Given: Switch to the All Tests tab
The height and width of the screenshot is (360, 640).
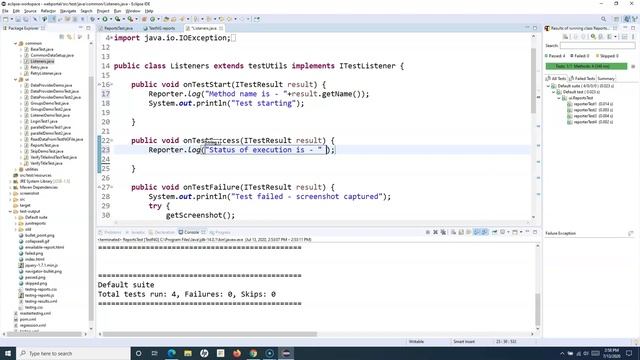Looking at the screenshot, I should point(556,78).
